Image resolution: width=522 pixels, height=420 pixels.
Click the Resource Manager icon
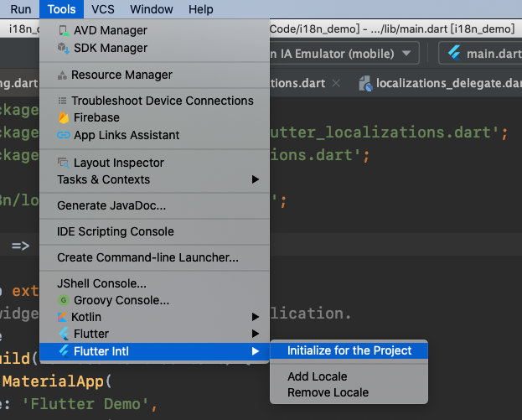click(x=62, y=75)
